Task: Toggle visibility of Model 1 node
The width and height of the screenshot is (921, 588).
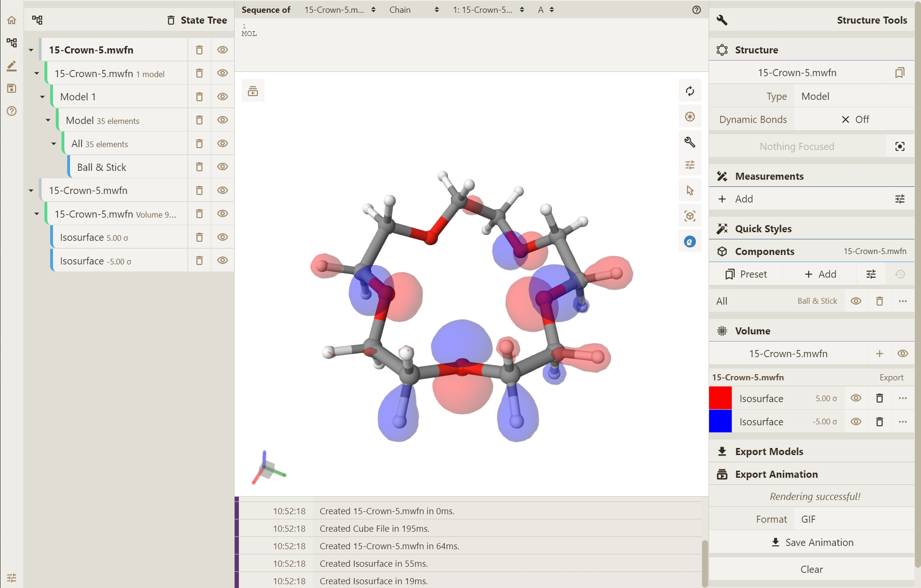Action: click(222, 97)
